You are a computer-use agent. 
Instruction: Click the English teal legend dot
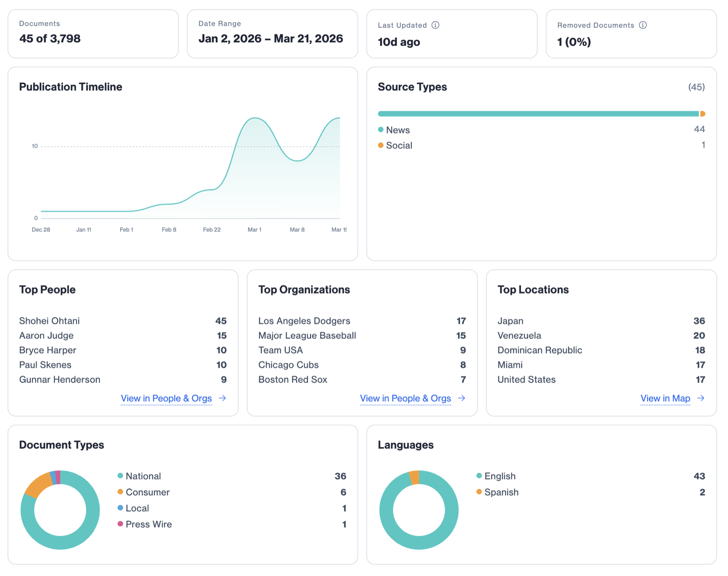pos(479,476)
